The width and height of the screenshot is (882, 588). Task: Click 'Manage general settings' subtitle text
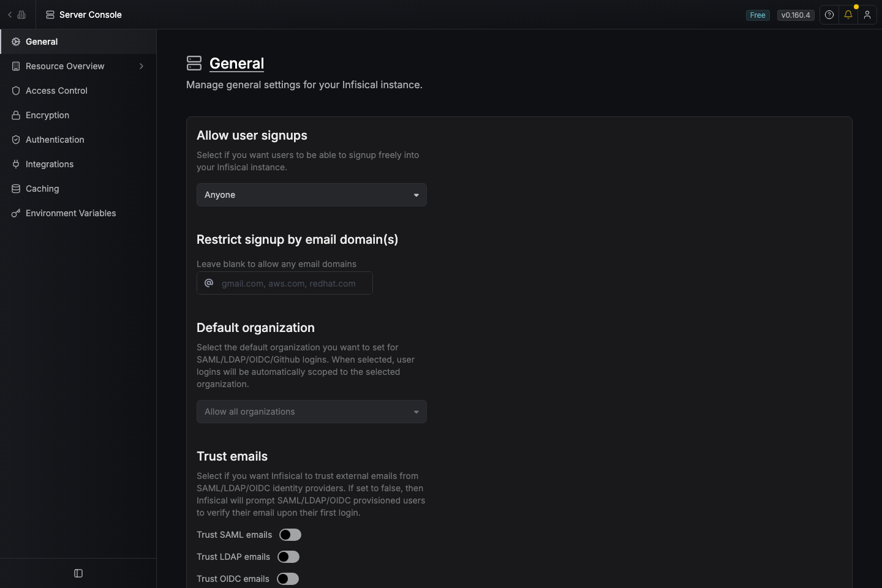304,85
